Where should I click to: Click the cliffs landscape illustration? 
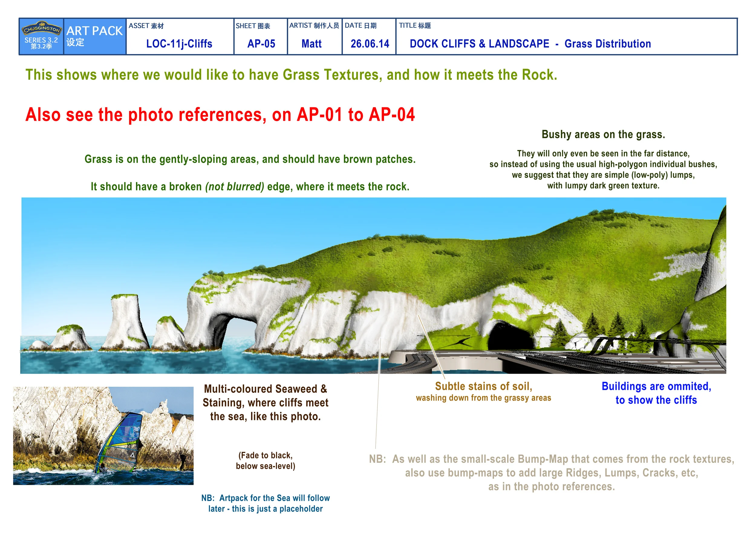click(x=373, y=285)
